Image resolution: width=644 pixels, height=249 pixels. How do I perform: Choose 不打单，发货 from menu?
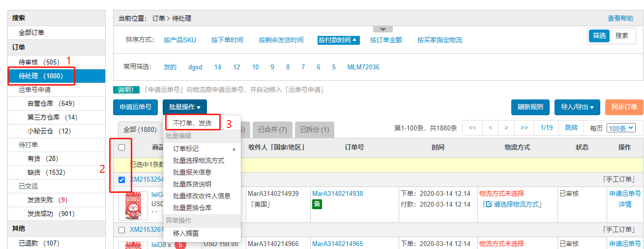coord(192,123)
